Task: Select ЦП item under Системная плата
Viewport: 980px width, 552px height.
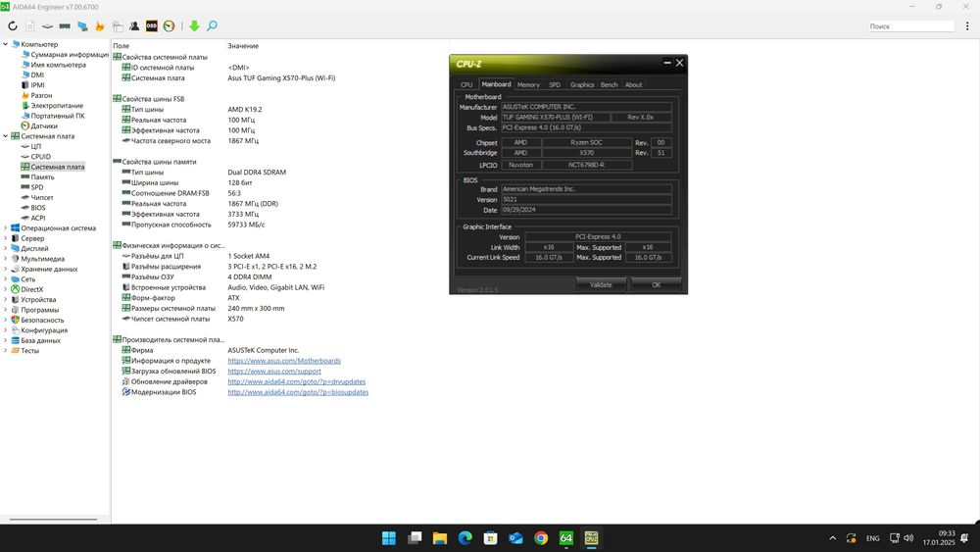Action: [x=35, y=146]
